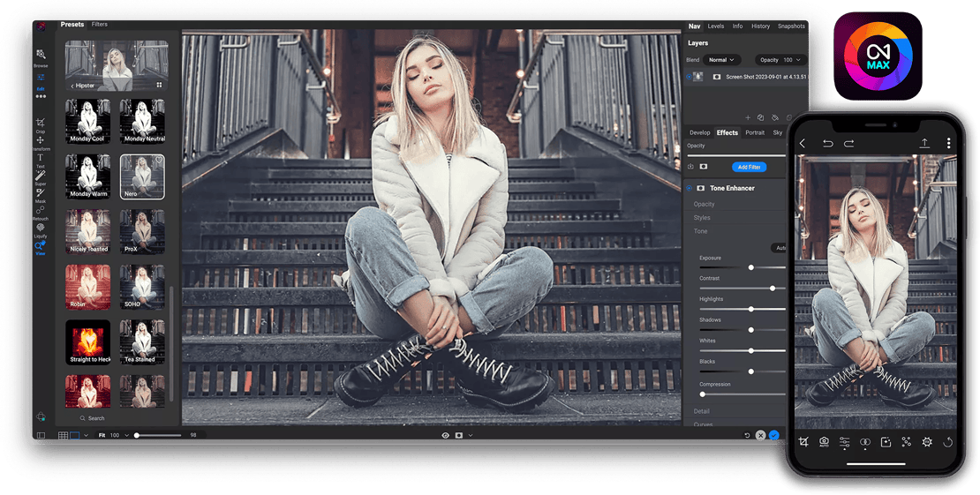This screenshot has height=495, width=980.
Task: Tap the share icon on the phone
Action: 924,143
